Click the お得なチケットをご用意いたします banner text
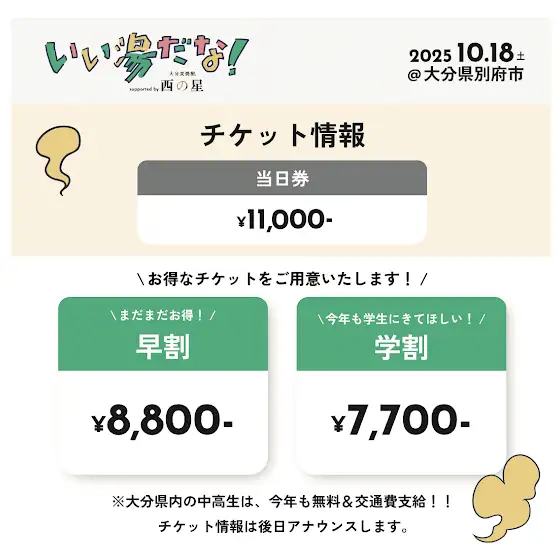Viewport: 560px width, 560px height. pyautogui.click(x=282, y=279)
